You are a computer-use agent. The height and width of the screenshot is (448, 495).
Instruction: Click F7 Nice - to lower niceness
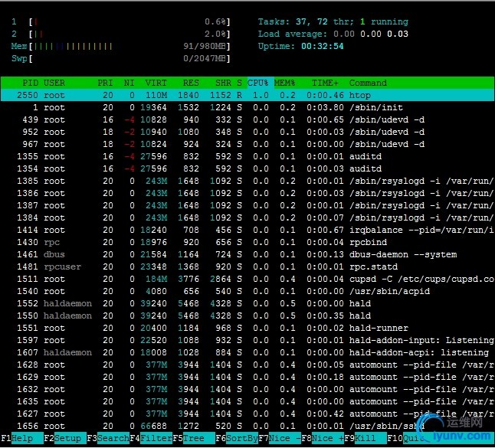280,438
